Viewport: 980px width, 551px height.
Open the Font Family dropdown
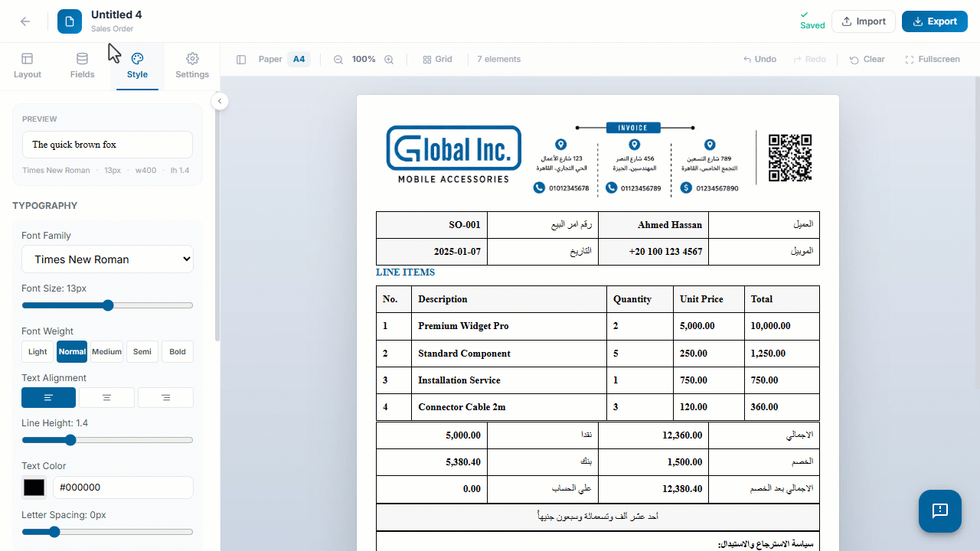pos(107,259)
